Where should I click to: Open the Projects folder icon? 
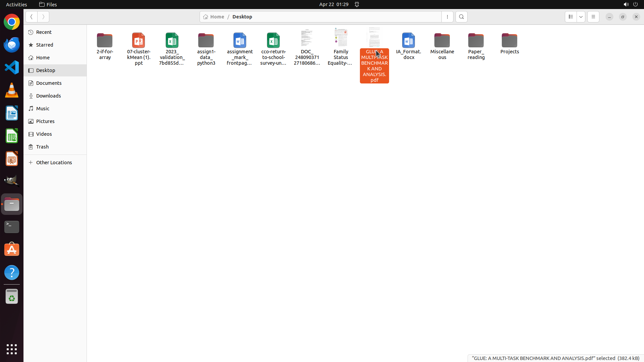509,41
